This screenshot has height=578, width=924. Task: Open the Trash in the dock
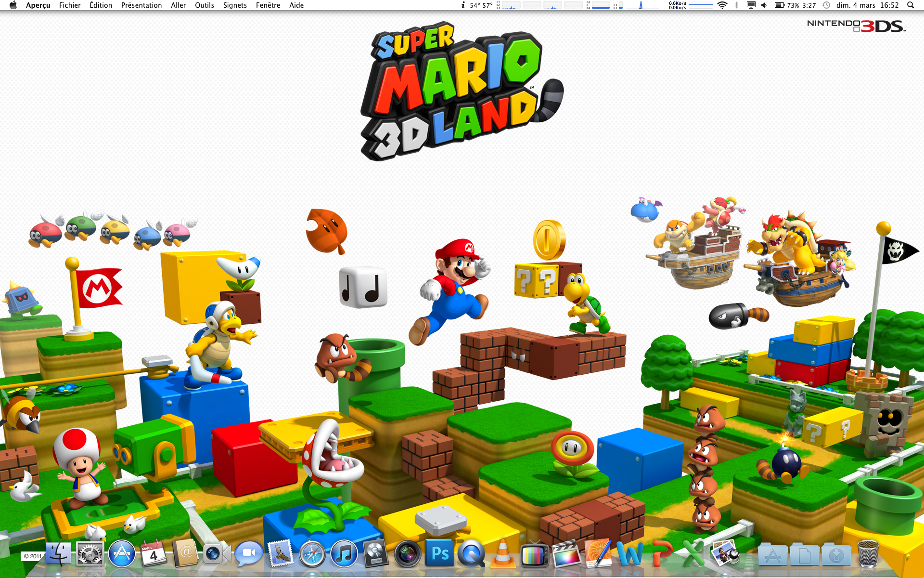coord(868,553)
